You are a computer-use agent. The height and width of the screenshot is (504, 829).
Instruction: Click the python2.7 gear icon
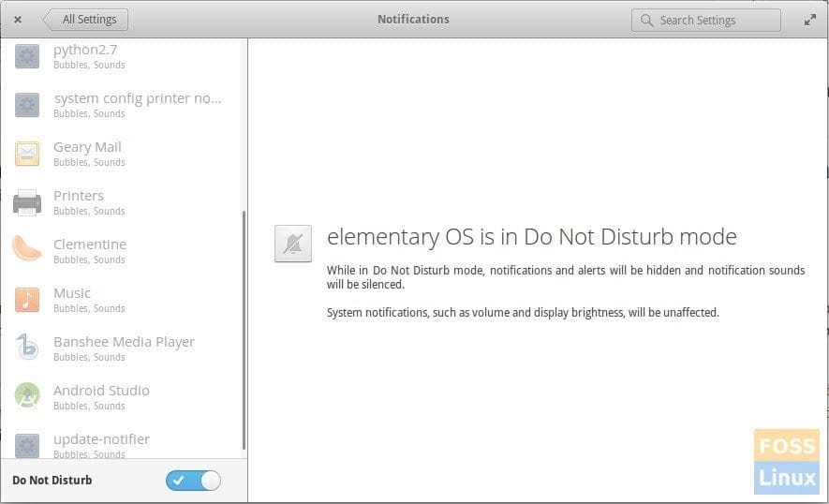pos(27,56)
